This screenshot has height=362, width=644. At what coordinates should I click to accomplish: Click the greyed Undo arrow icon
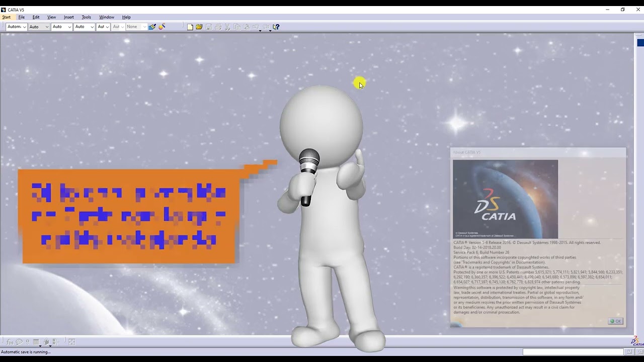[x=256, y=27]
